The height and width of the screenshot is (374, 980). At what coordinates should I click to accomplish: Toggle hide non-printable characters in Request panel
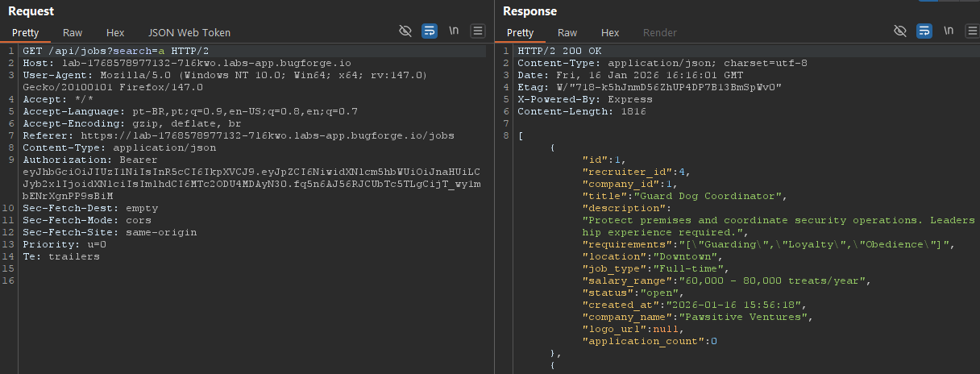pos(405,31)
